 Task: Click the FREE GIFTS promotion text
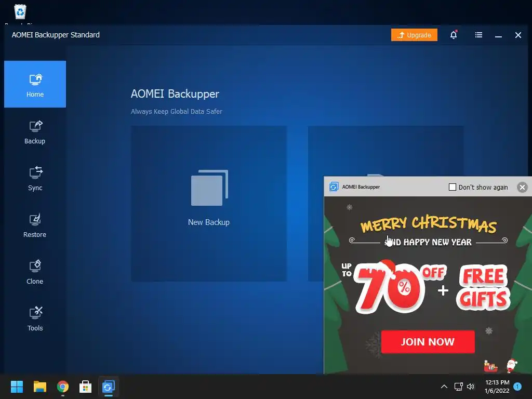(x=483, y=288)
